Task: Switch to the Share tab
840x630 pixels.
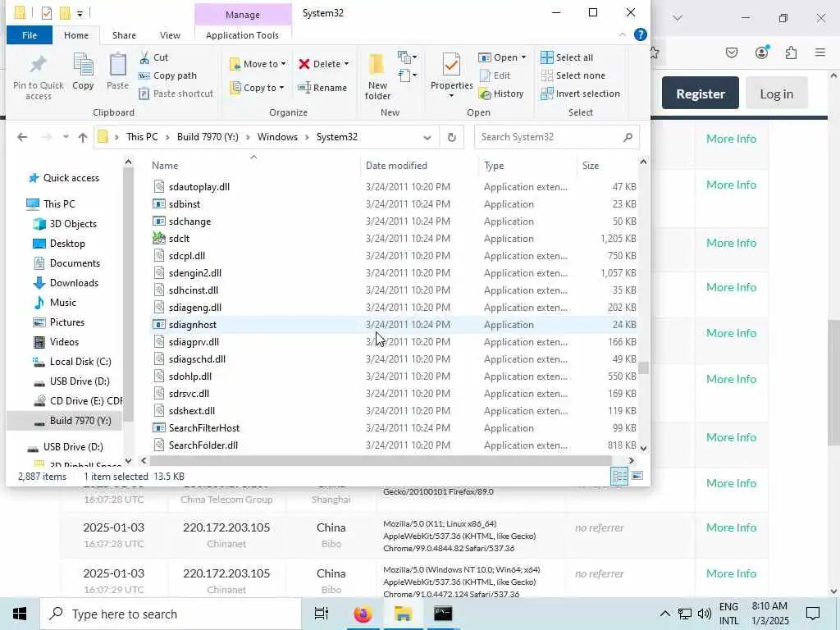Action: click(x=124, y=35)
